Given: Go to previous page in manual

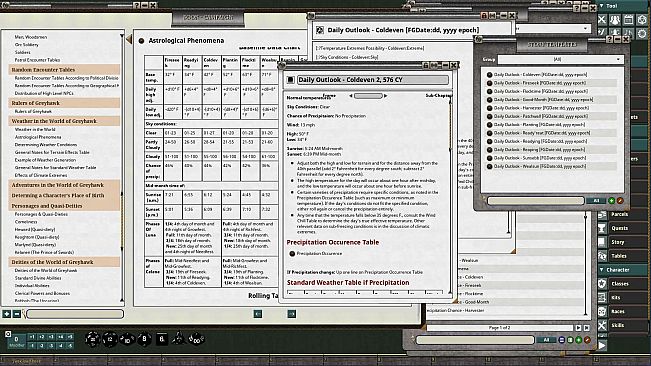Looking at the screenshot, I should pyautogui.click(x=258, y=314).
